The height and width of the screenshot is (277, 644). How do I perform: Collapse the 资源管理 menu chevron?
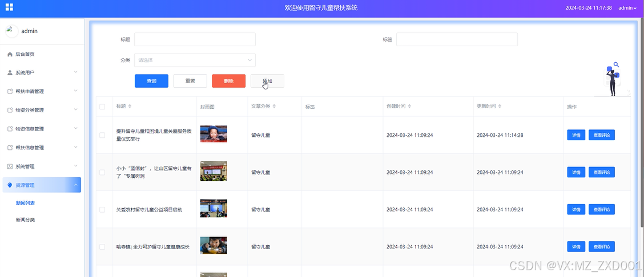[75, 185]
